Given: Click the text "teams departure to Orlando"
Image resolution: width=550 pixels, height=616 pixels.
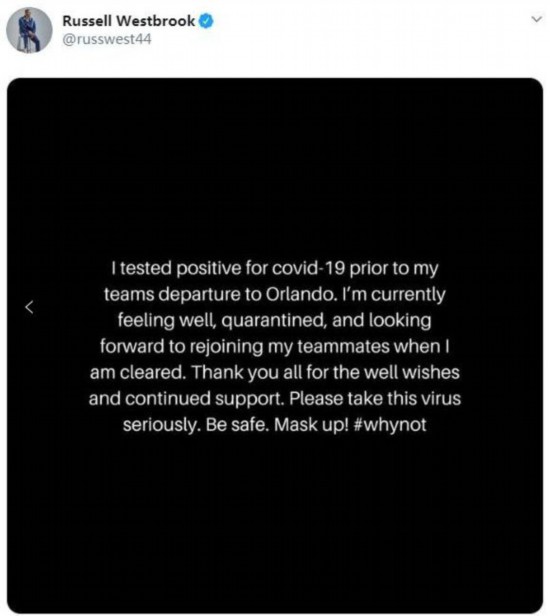Looking at the screenshot, I should (221, 295).
